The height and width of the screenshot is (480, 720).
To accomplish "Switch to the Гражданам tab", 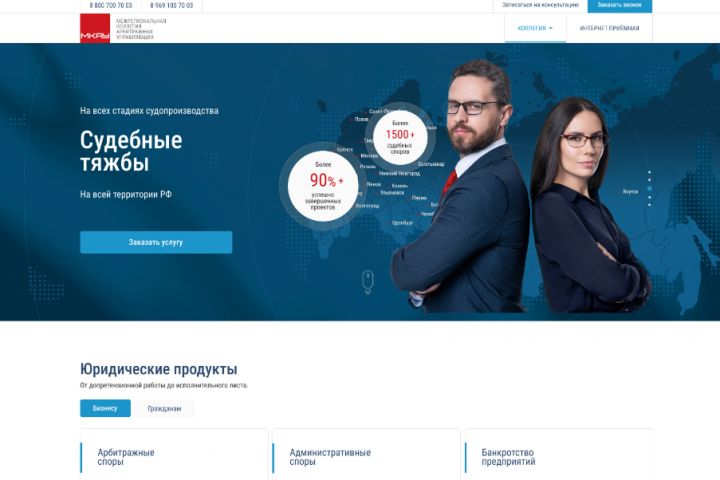I will pyautogui.click(x=164, y=408).
